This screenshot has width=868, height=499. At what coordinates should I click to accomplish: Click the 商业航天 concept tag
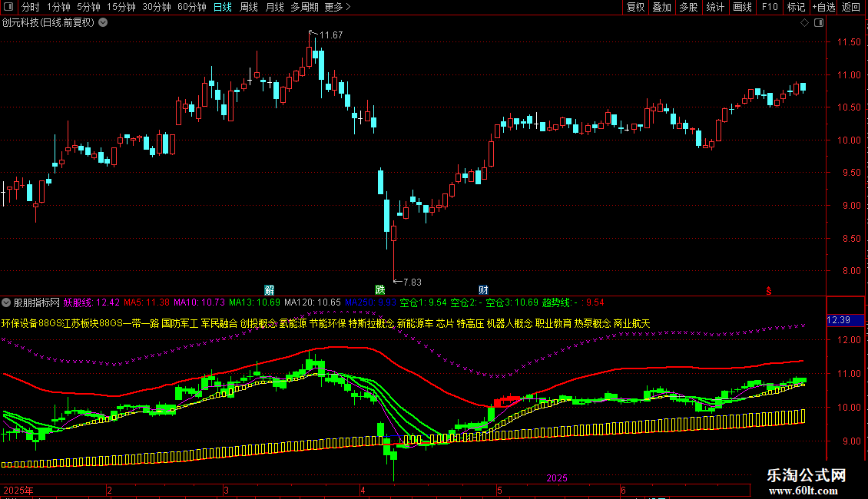coord(631,323)
